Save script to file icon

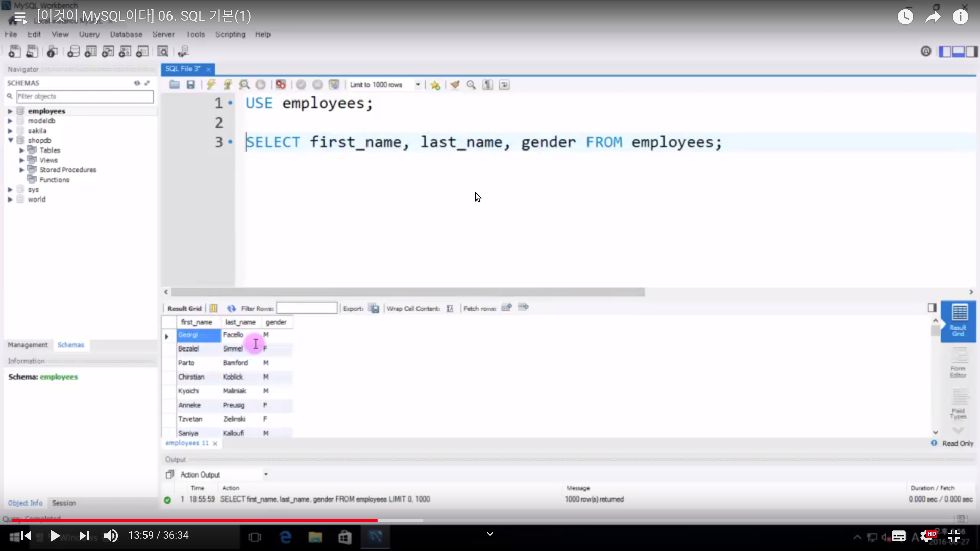pyautogui.click(x=191, y=85)
